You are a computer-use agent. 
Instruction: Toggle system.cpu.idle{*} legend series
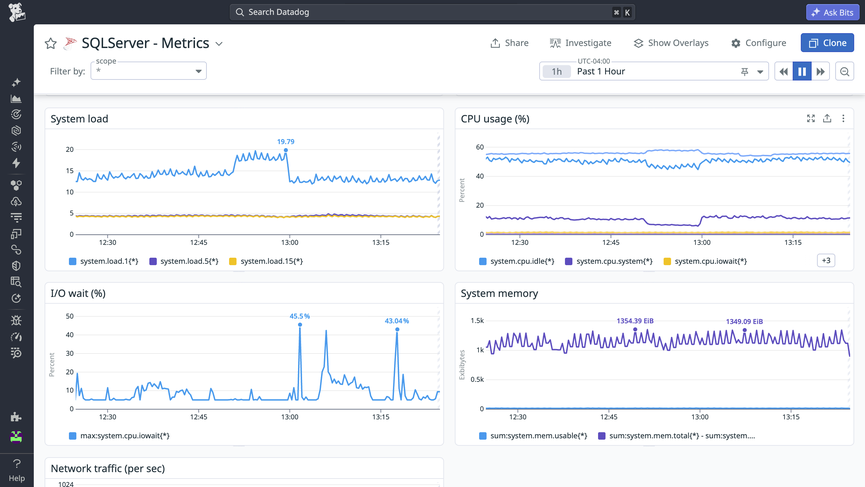(516, 261)
